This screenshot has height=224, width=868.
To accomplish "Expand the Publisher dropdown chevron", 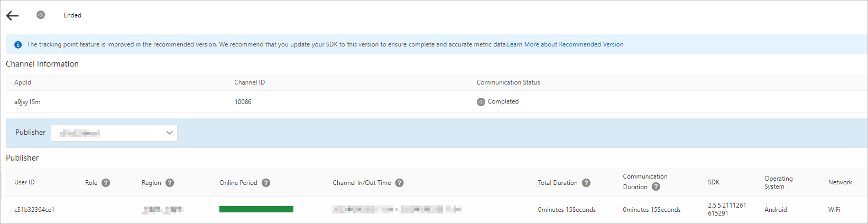I will point(170,133).
